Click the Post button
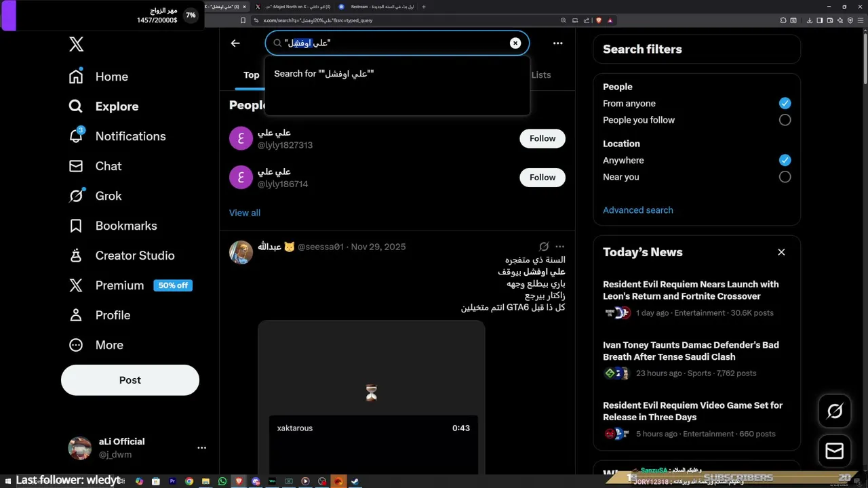 (x=130, y=380)
